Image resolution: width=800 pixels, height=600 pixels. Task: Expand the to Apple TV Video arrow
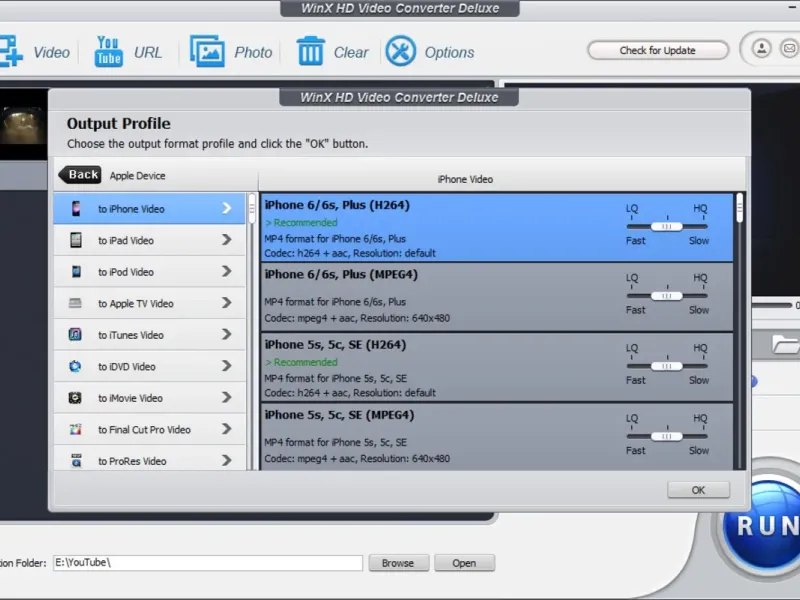click(x=227, y=303)
